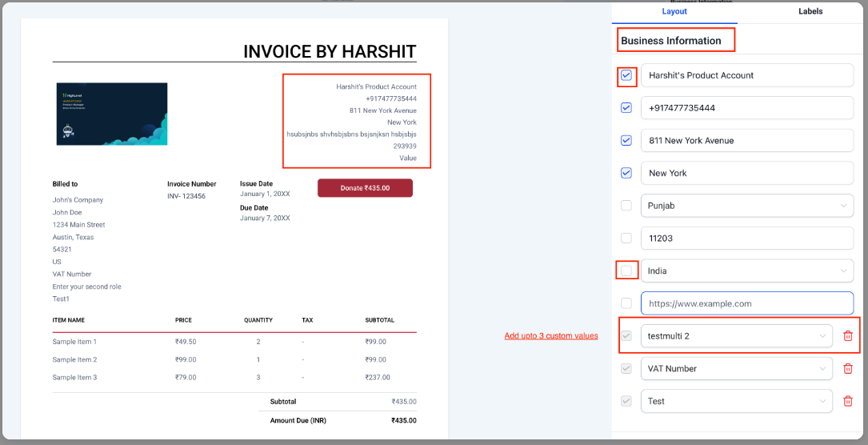Image resolution: width=868 pixels, height=445 pixels.
Task: Select the Sample Item 2 row name
Action: click(x=74, y=360)
